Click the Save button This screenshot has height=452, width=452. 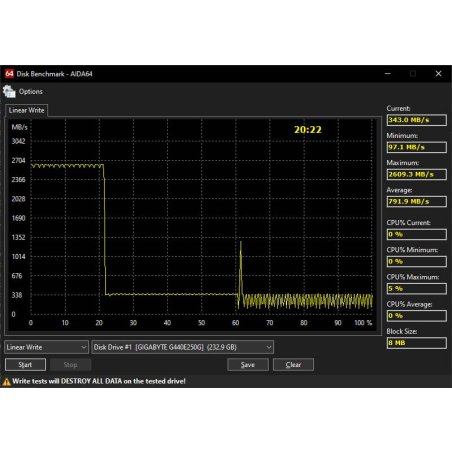(x=248, y=365)
